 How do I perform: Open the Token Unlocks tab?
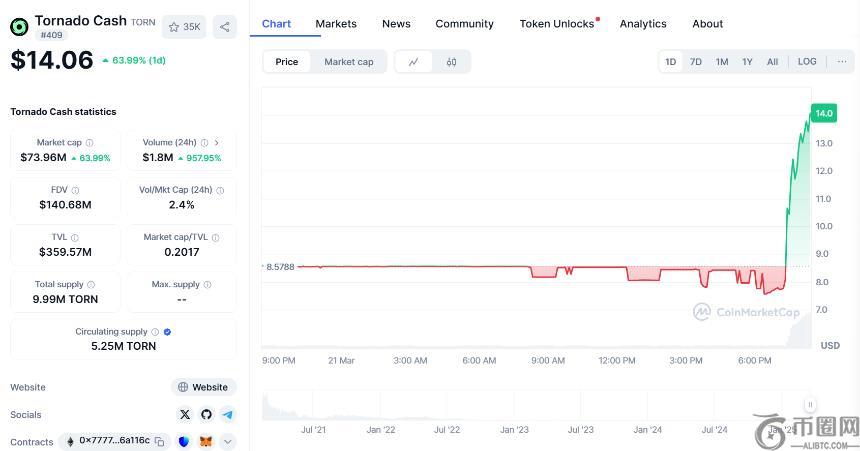pos(557,24)
